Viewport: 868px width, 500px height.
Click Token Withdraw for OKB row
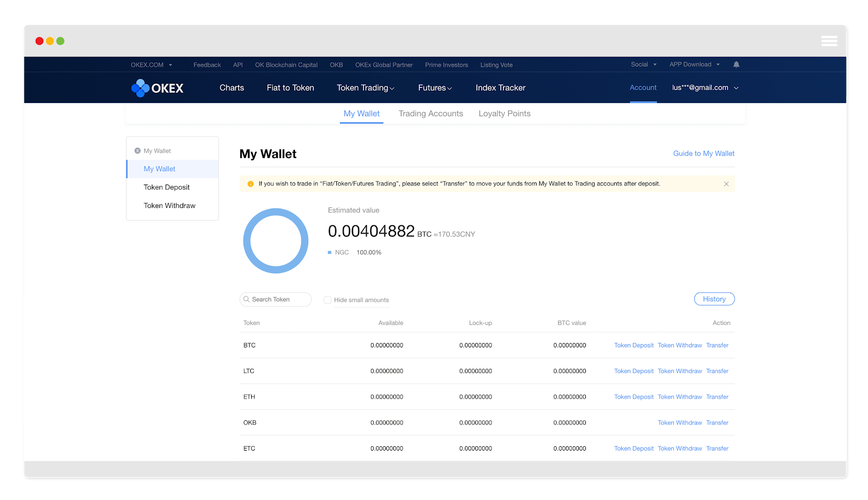(x=680, y=423)
